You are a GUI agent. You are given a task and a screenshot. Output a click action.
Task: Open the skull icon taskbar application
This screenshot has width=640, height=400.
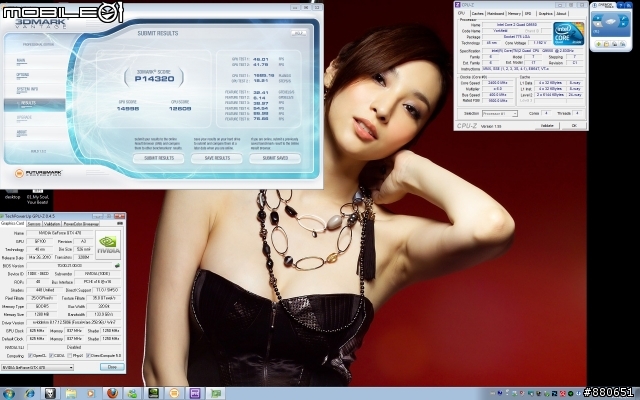(50, 393)
